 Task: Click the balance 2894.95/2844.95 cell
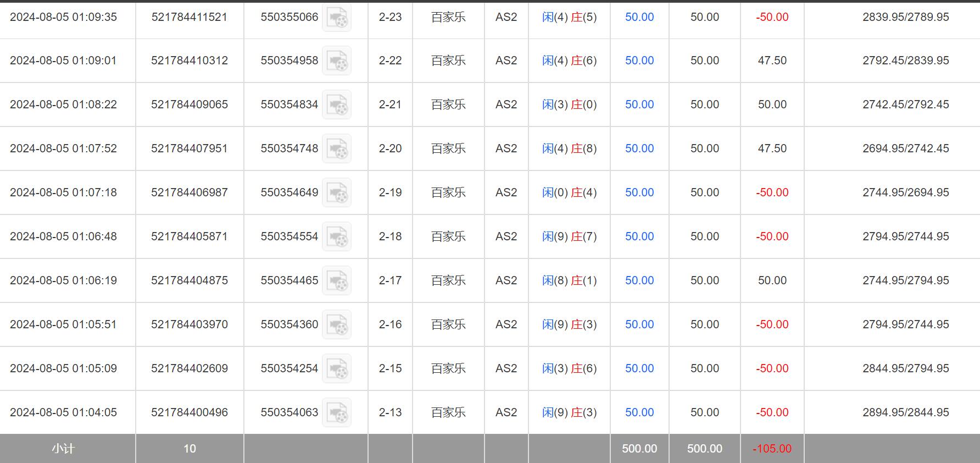pos(905,412)
